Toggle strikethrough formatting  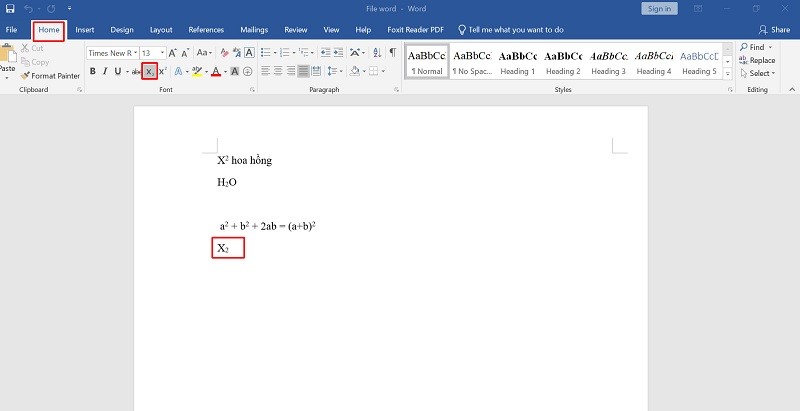tap(136, 72)
